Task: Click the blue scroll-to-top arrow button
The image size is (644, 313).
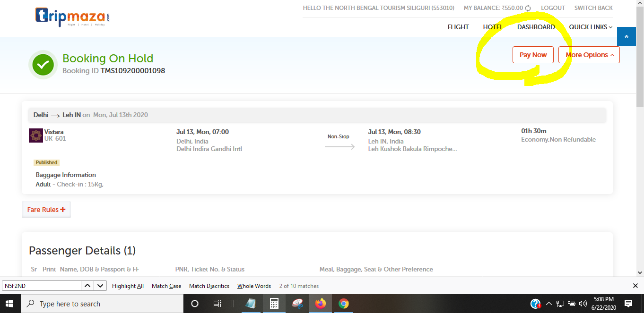Action: (627, 36)
